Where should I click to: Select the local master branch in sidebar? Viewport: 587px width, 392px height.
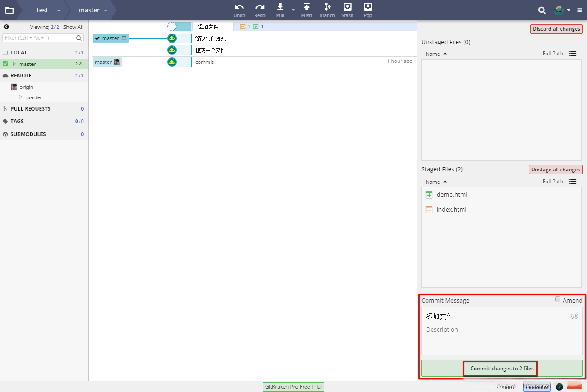click(x=44, y=64)
